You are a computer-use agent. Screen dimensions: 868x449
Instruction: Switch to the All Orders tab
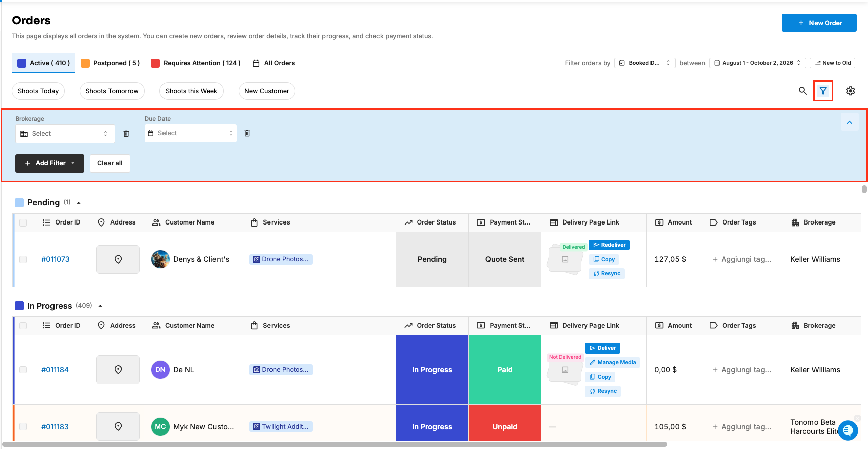click(x=274, y=63)
